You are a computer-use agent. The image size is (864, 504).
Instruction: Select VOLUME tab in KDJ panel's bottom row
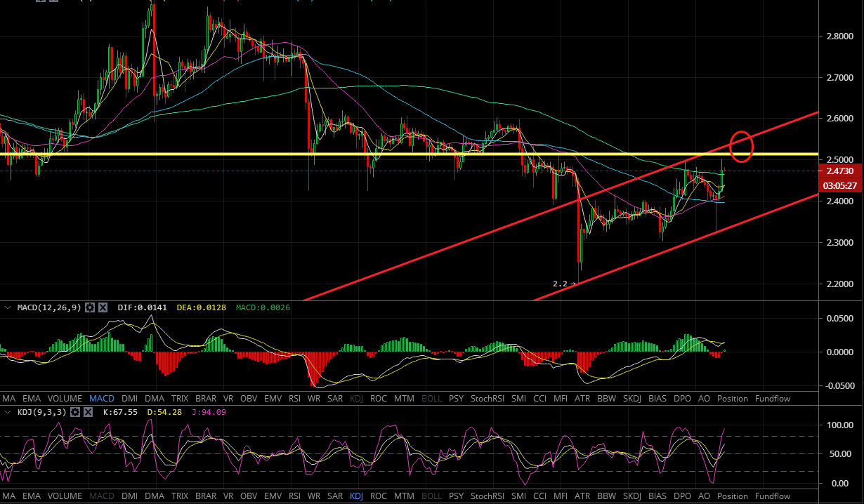tap(64, 496)
